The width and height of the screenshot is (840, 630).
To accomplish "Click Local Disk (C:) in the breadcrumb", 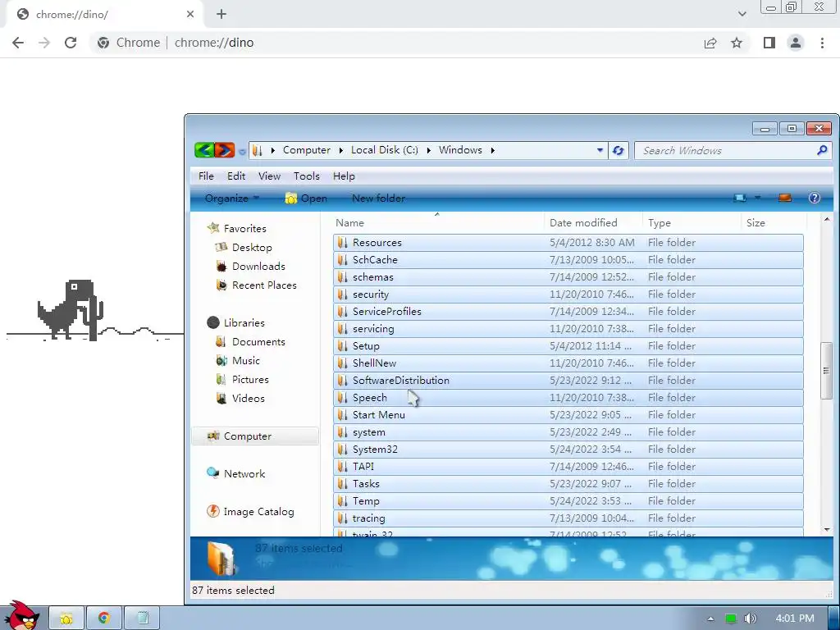I will coord(385,151).
